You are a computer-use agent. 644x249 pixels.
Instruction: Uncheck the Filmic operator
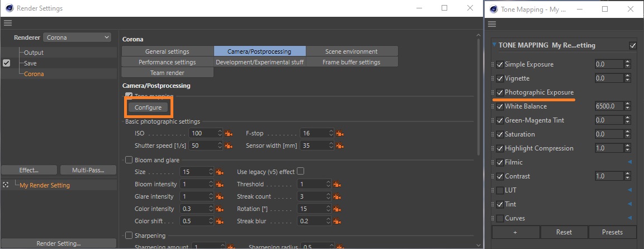coord(500,162)
